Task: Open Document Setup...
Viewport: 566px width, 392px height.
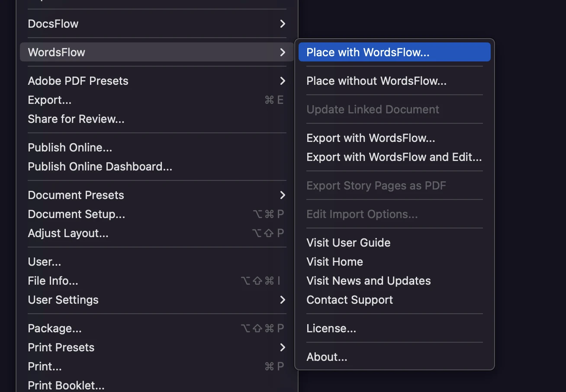Action: [x=157, y=214]
